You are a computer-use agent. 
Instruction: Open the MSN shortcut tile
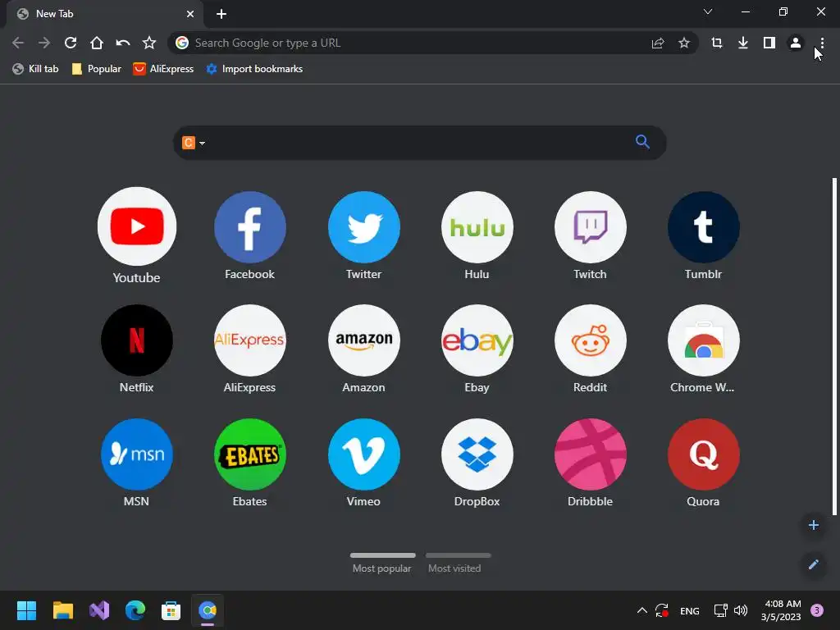point(137,454)
